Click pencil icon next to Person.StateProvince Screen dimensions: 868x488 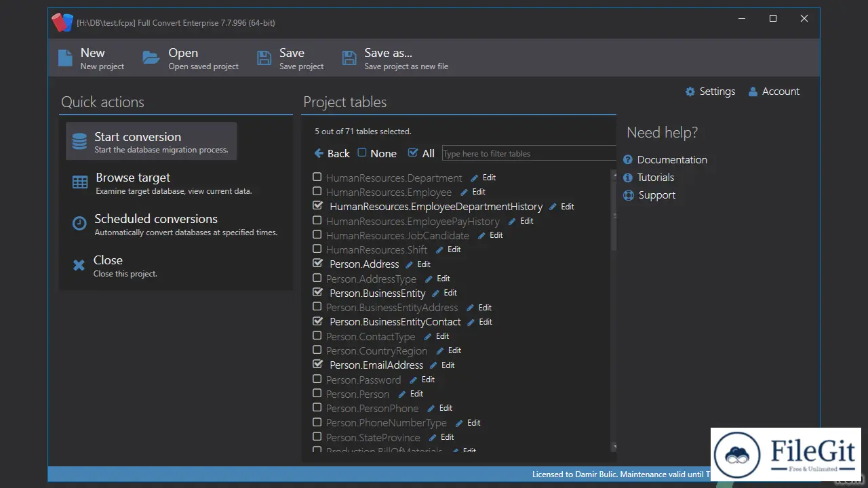click(x=433, y=437)
